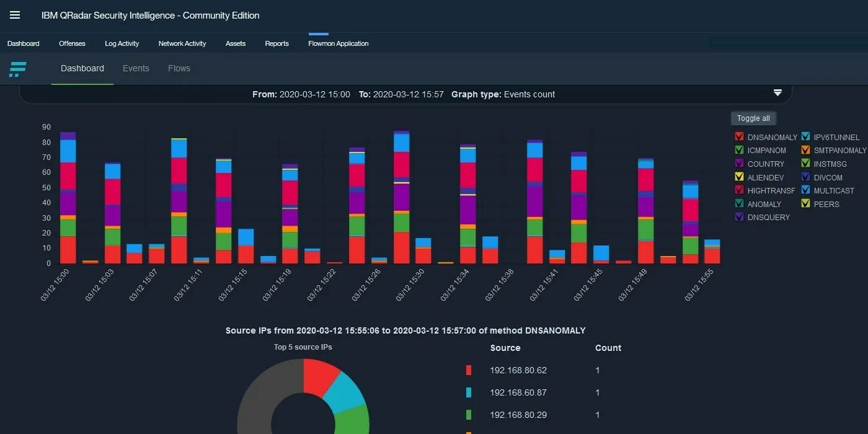Click the Toggle all button
This screenshot has width=868, height=434.
753,118
